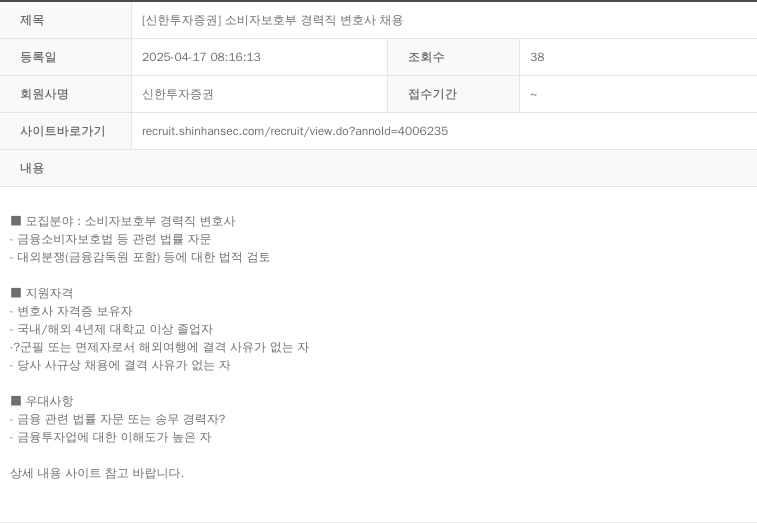Click the 회원사명 label cell
The height and width of the screenshot is (523, 757).
pos(66,94)
